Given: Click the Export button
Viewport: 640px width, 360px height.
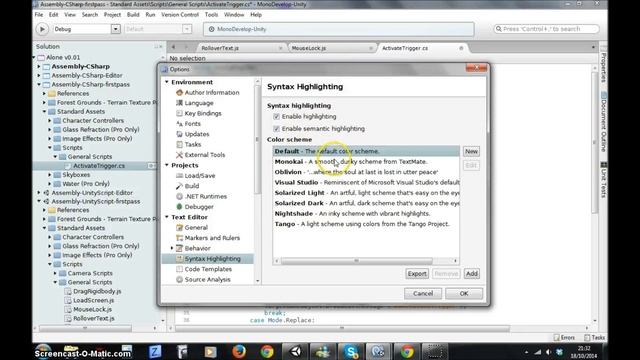Looking at the screenshot, I should [417, 273].
